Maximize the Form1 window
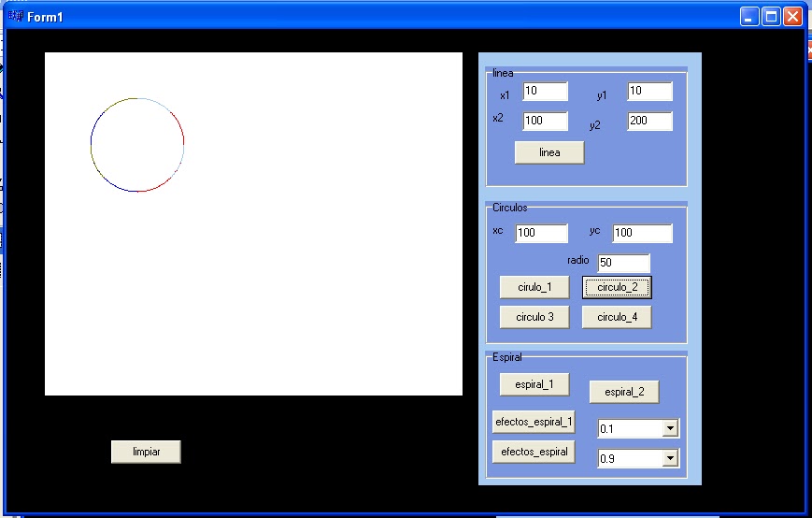The image size is (812, 518). [771, 17]
